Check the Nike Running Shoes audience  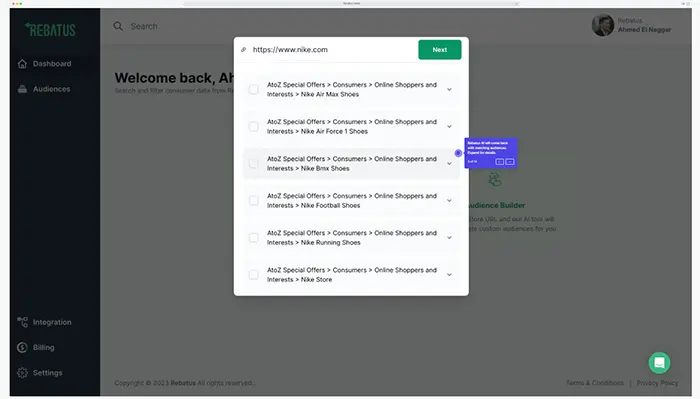click(254, 237)
